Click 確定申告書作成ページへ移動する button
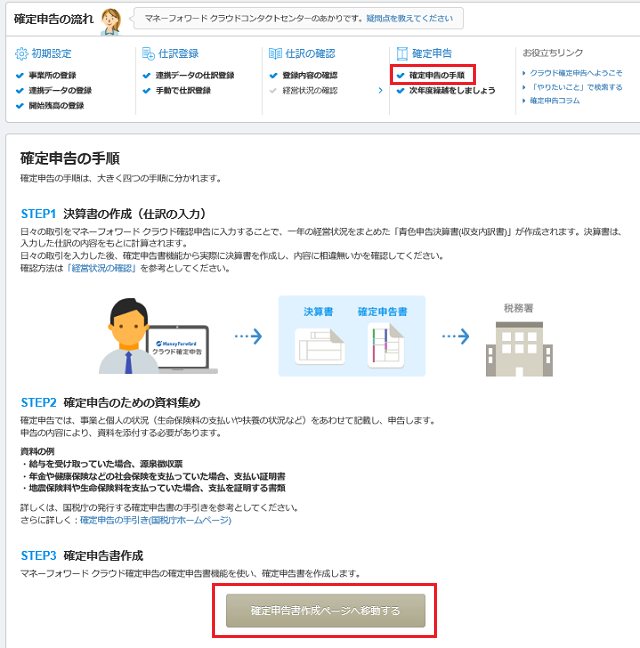The width and height of the screenshot is (640, 648). tap(326, 610)
